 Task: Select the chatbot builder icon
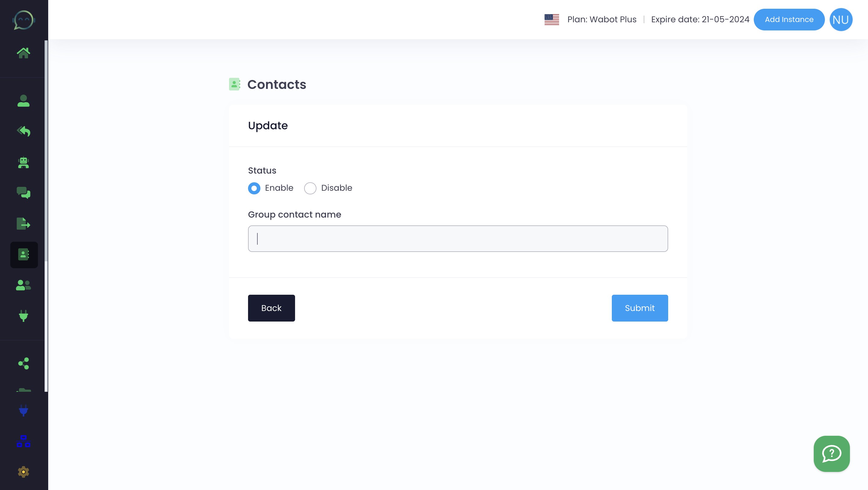point(24,162)
